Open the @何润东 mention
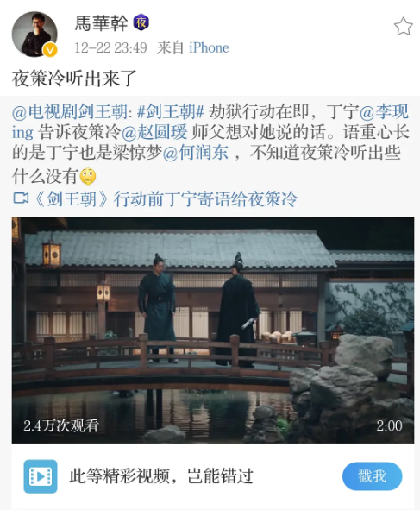This screenshot has height=510, width=420. 196,153
